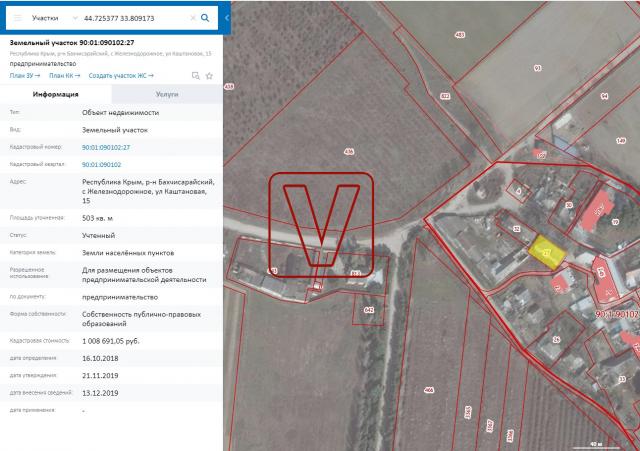Click the Земли населённых пунктов value

coord(128,253)
